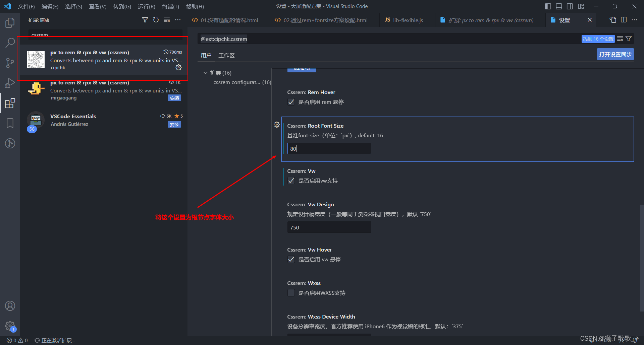
Task: Open the Explorer view in activity bar
Action: [x=10, y=23]
